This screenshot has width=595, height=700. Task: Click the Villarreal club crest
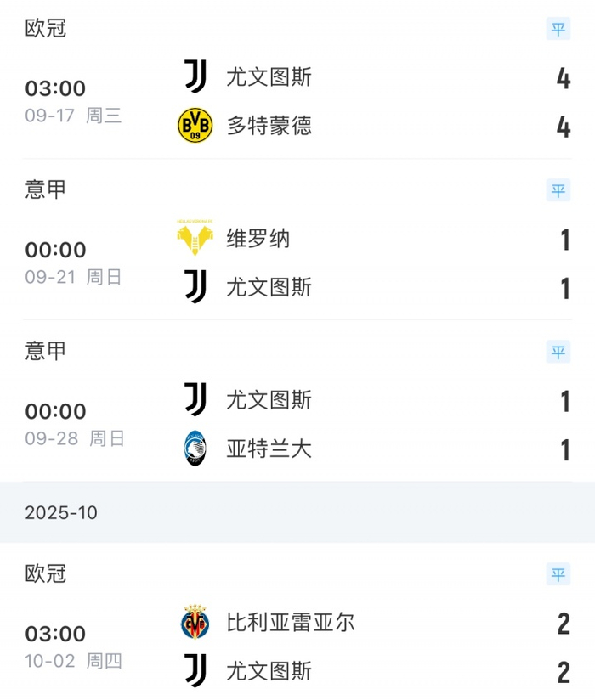[x=194, y=623]
